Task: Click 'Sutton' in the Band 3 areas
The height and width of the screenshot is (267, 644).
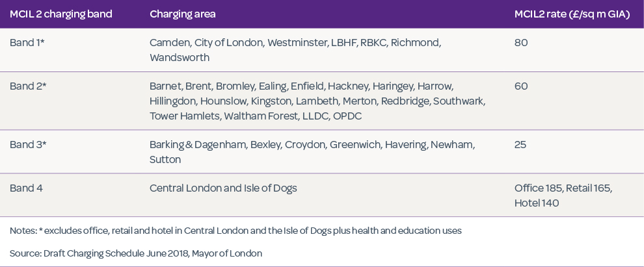Action: 165,160
